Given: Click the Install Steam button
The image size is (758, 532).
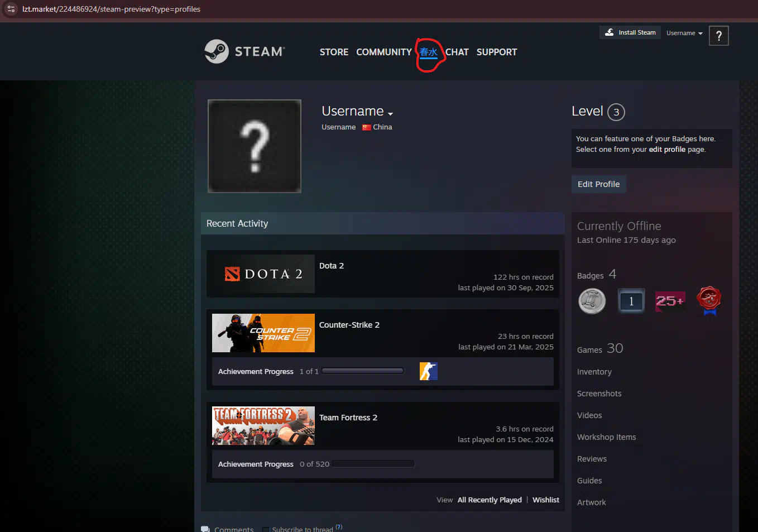Looking at the screenshot, I should tap(630, 32).
